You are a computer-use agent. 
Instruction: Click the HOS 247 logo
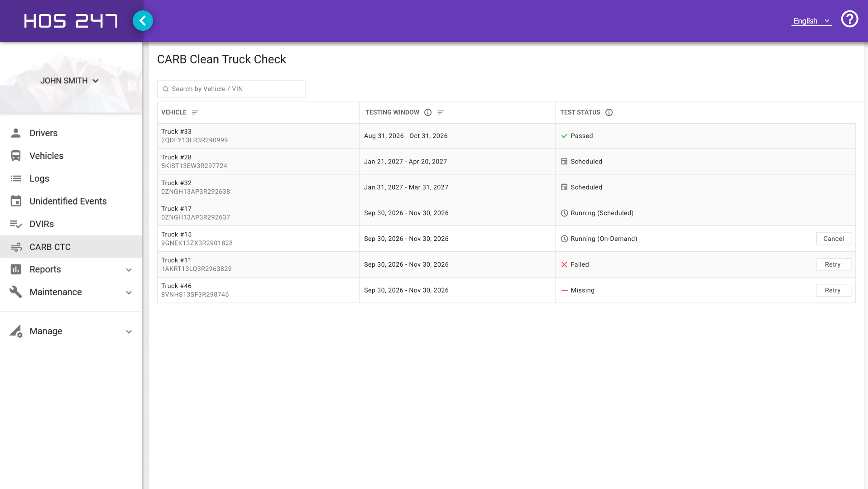[x=71, y=21]
